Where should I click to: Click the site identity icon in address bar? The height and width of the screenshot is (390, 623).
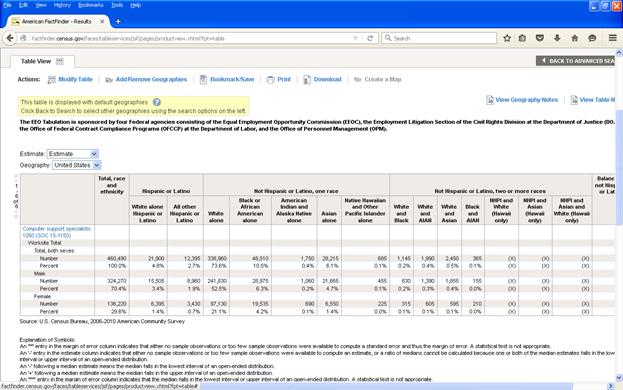pos(23,38)
